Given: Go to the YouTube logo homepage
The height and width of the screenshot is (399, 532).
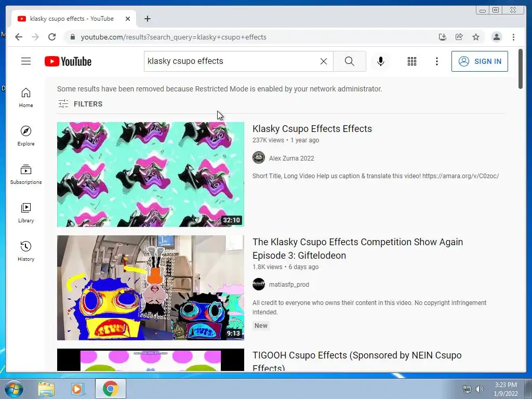Looking at the screenshot, I should pyautogui.click(x=68, y=61).
